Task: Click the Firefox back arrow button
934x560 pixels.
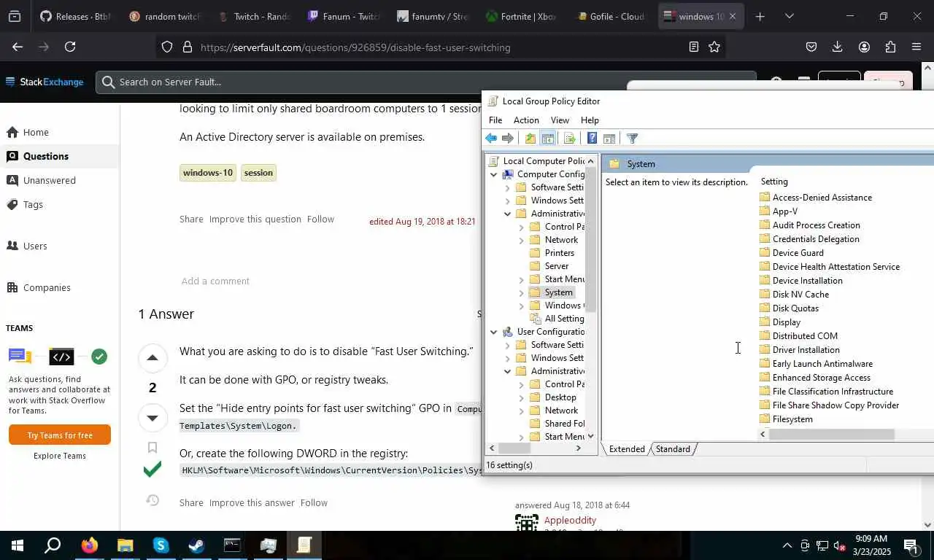Action: [18, 47]
